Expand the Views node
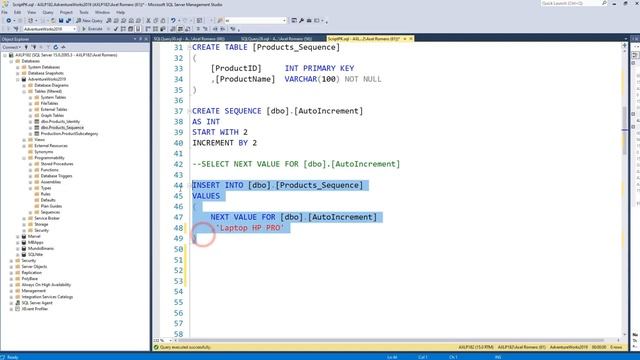Screen dimensions: 640x360 [x=24, y=140]
